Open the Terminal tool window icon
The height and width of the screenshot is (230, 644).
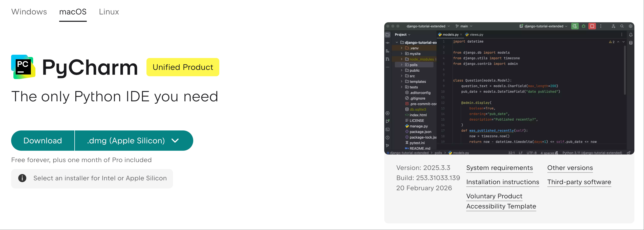pos(388,129)
